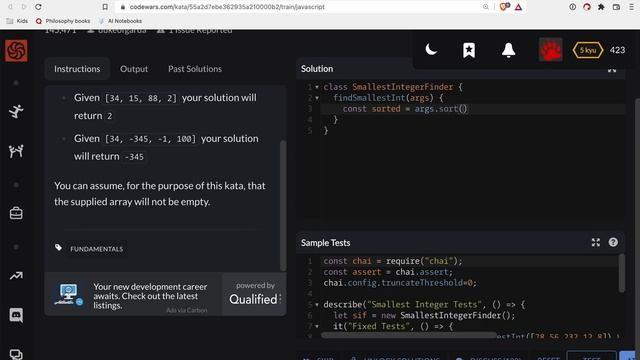
Task: Collapse the findSmallestInt method fold arrow
Action: tap(317, 98)
